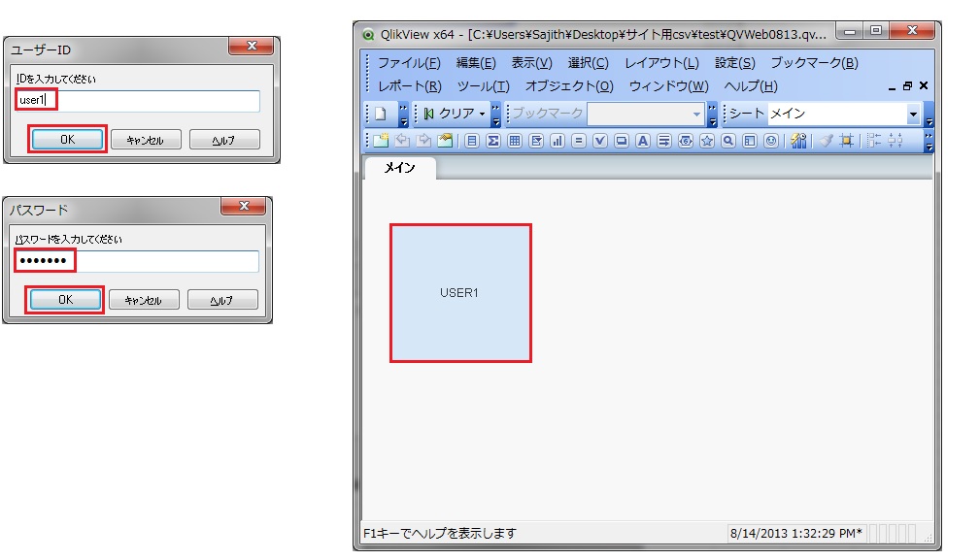Viewport: 980px width, 560px height.
Task: Open toolbar options chevron right of クリア button
Action: pyautogui.click(x=495, y=115)
